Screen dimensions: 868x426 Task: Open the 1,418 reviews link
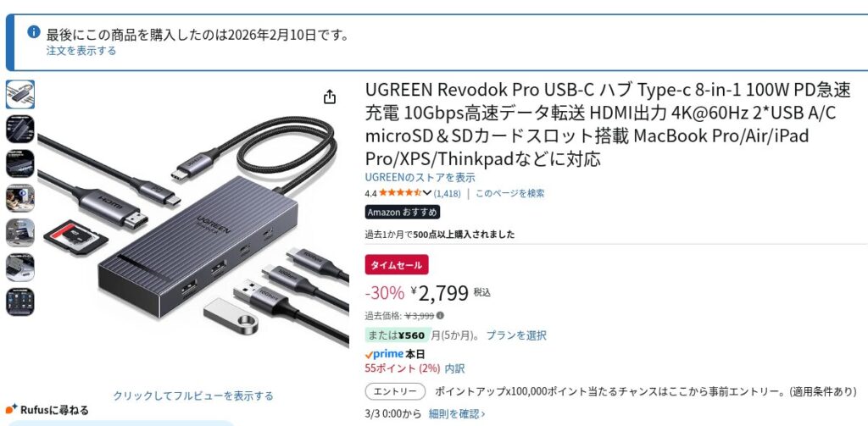point(448,193)
